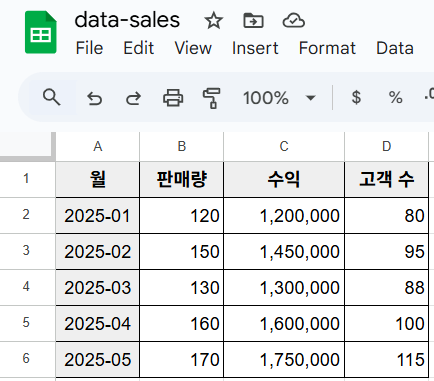Open the Google Sheets home icon

coord(41,32)
